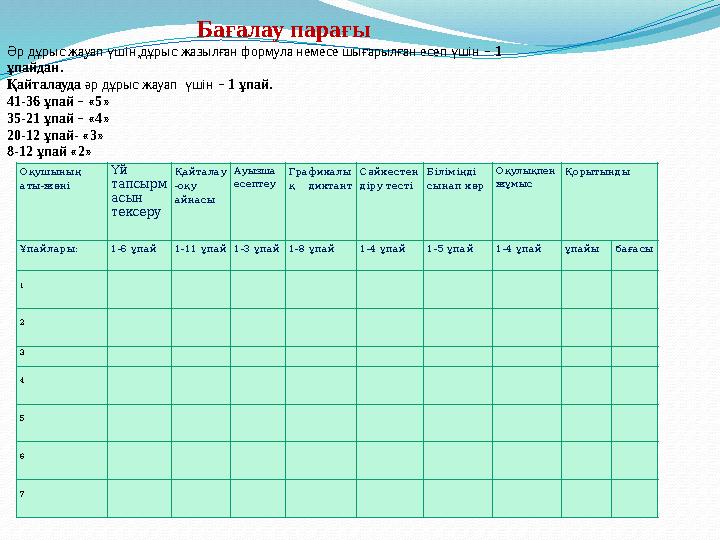This screenshot has width=720, height=540.
Task: Select the line '41-36 ұпай – «5»'
Action: click(x=58, y=101)
